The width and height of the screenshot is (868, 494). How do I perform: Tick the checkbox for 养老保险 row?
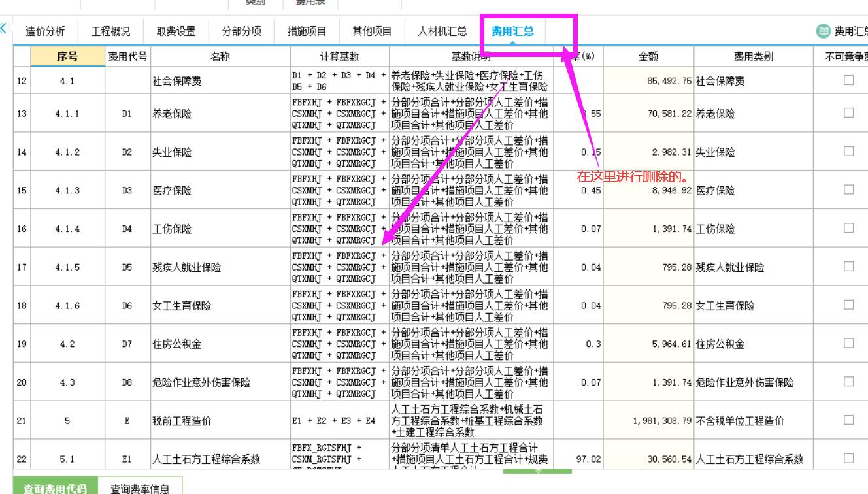[849, 112]
